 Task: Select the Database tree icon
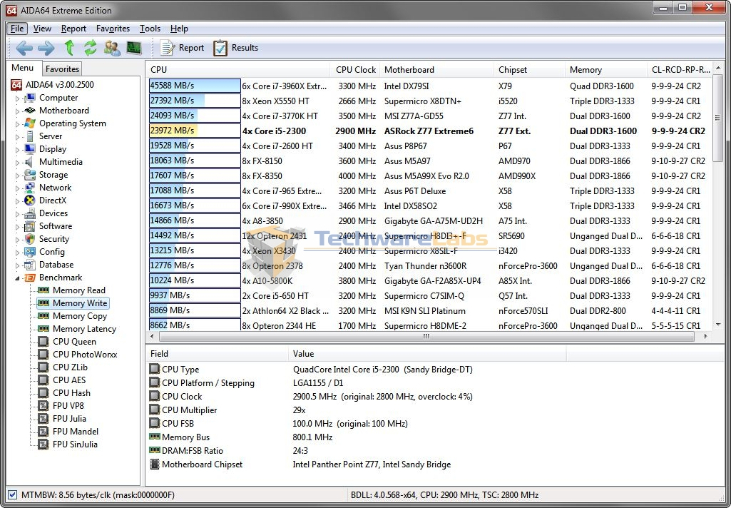coord(30,265)
